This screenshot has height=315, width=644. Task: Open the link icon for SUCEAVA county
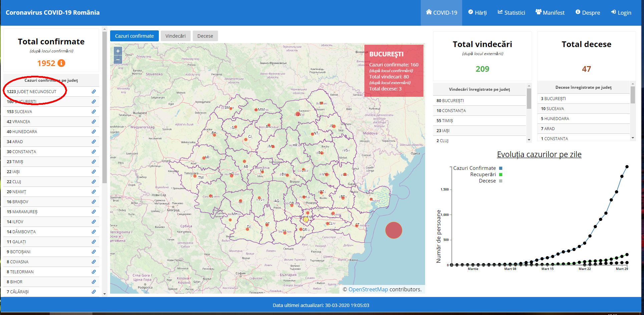94,112
